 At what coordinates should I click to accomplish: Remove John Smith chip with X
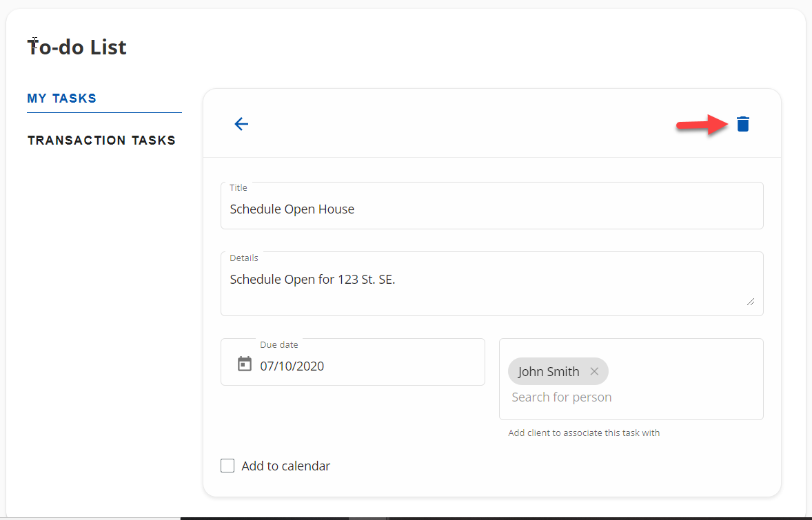coord(594,371)
